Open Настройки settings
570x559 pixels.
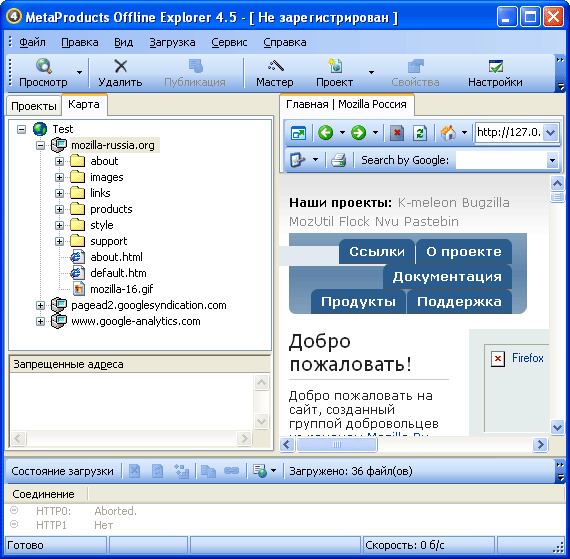[495, 66]
